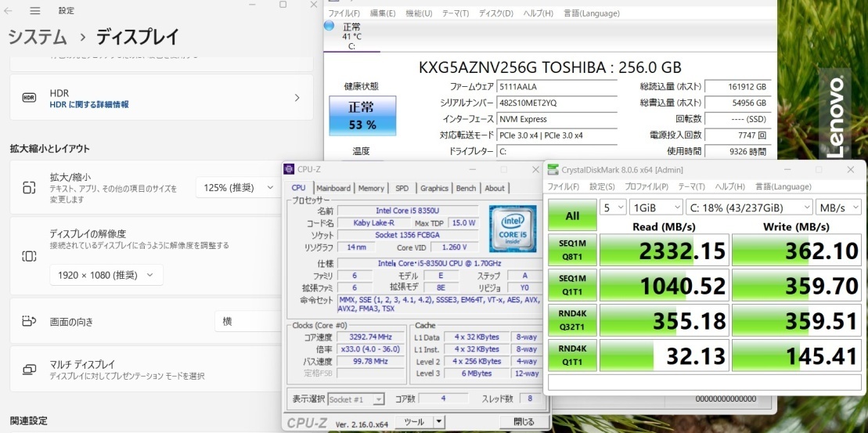868x433 pixels.
Task: Open テーマ(T) menu in CrystalDiskMark
Action: [691, 186]
